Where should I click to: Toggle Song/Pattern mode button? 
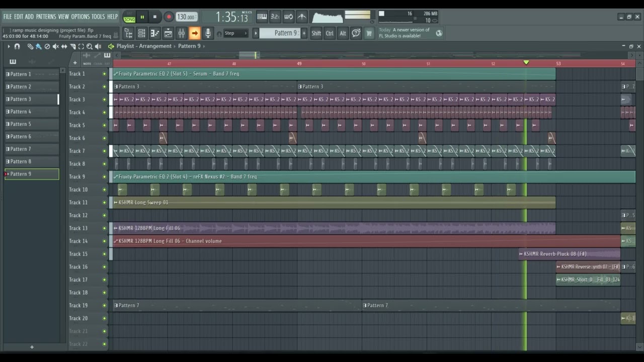point(129,17)
